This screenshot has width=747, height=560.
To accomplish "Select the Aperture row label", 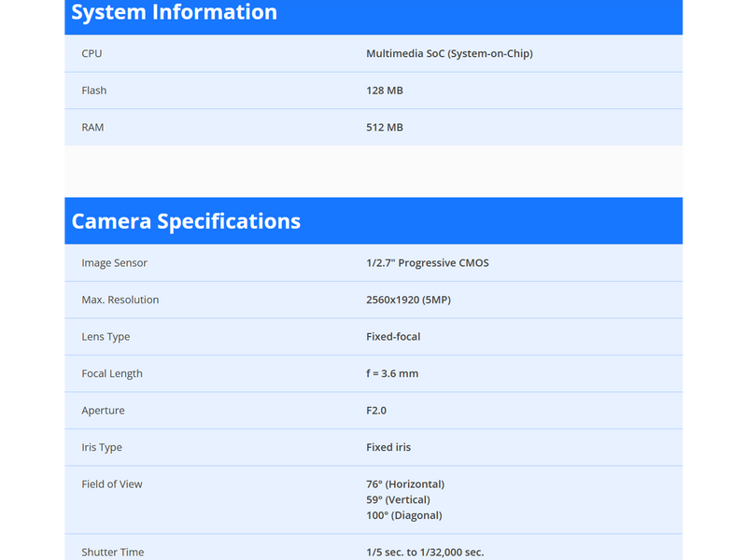I will pos(103,411).
